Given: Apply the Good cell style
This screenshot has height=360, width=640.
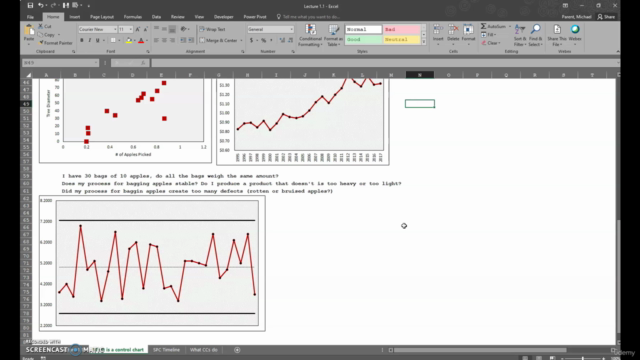Looking at the screenshot, I should (363, 40).
